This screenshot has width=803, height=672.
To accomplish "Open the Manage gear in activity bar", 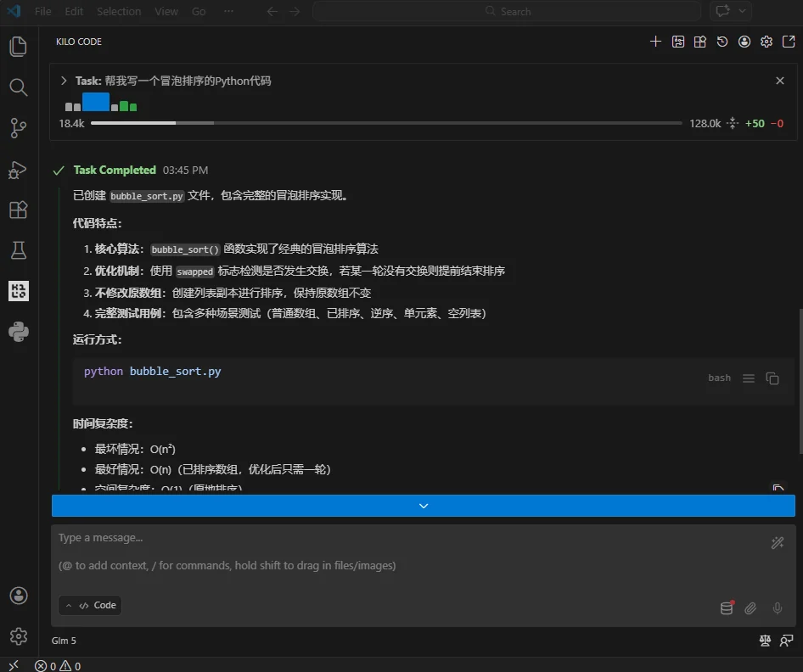I will pyautogui.click(x=19, y=636).
